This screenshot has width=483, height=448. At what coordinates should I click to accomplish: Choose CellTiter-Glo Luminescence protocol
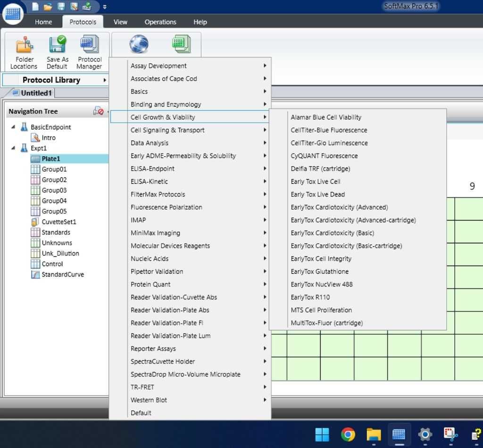coord(358,143)
